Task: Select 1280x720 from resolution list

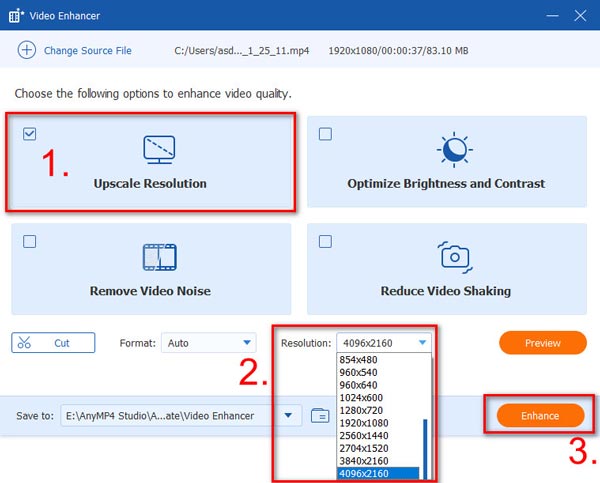Action: tap(378, 410)
